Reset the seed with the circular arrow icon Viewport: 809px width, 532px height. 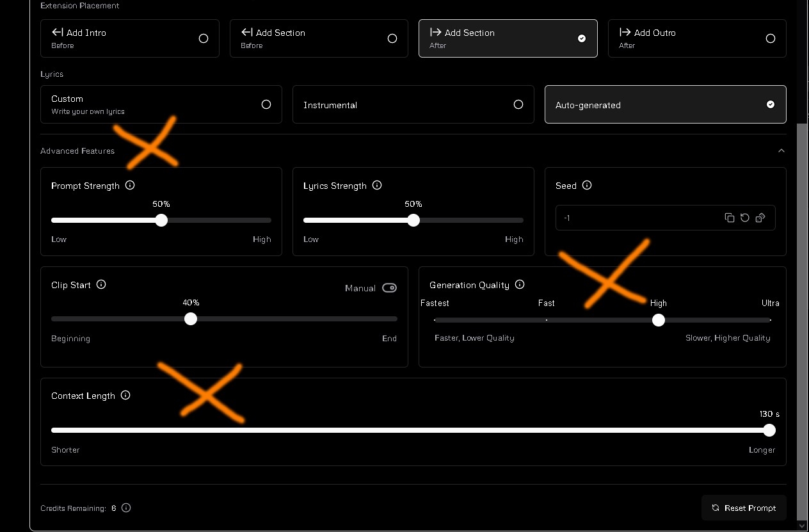tap(745, 218)
